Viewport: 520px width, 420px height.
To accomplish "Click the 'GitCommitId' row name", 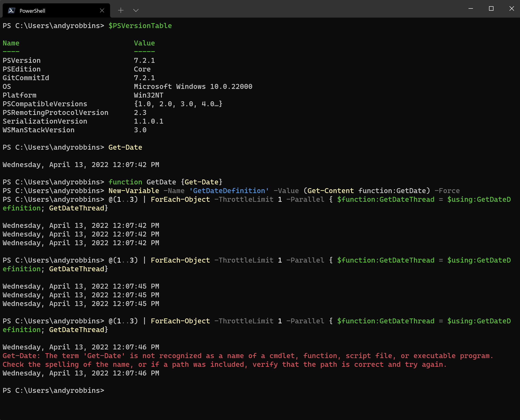I will (x=26, y=78).
